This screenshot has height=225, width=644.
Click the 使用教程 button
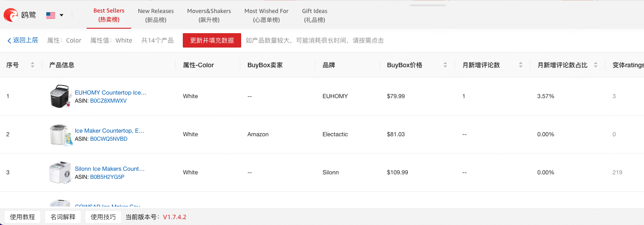[x=22, y=217]
